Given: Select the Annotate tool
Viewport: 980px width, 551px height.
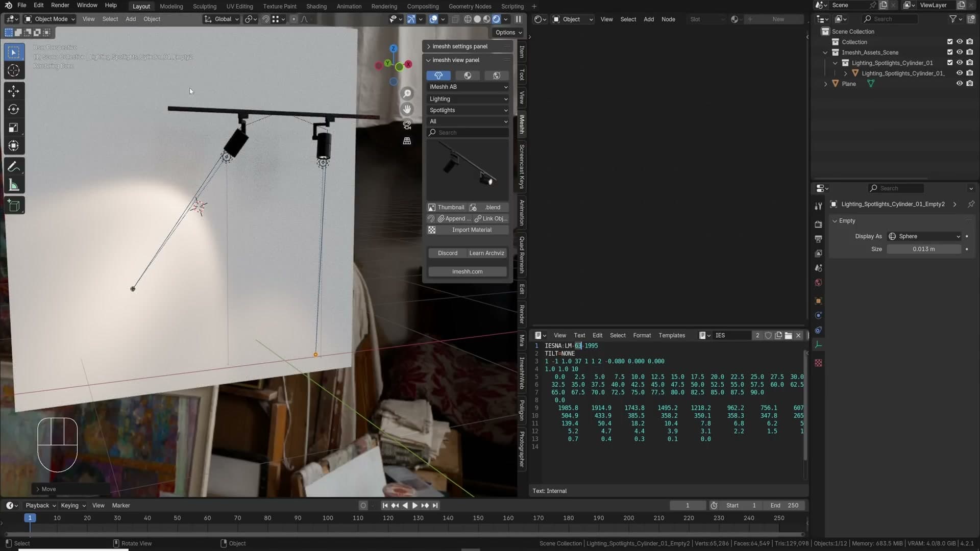Looking at the screenshot, I should coord(14,167).
